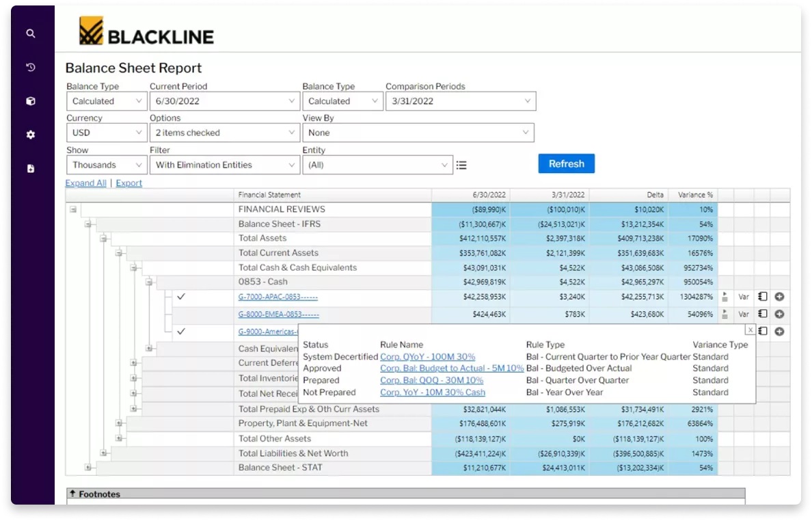Click the Refresh button
The width and height of the screenshot is (812, 521).
[x=566, y=163]
